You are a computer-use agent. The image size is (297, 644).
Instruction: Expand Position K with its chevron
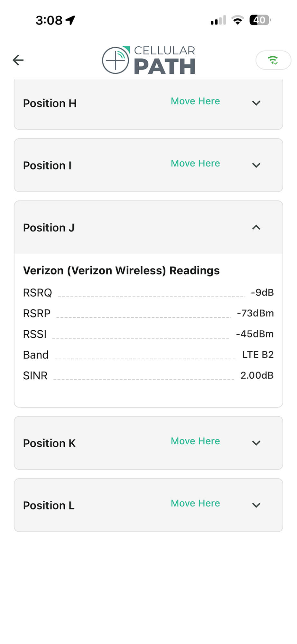point(256,443)
